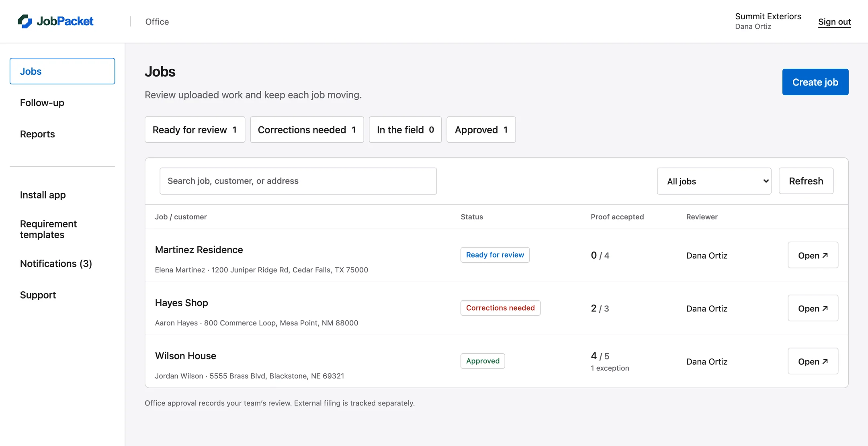Open the Wilson House job
The height and width of the screenshot is (446, 868).
[x=813, y=361]
